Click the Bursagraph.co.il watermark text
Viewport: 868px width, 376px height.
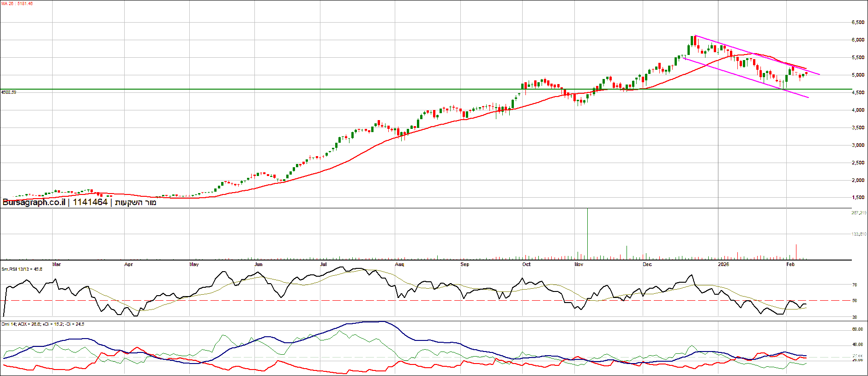(34, 202)
